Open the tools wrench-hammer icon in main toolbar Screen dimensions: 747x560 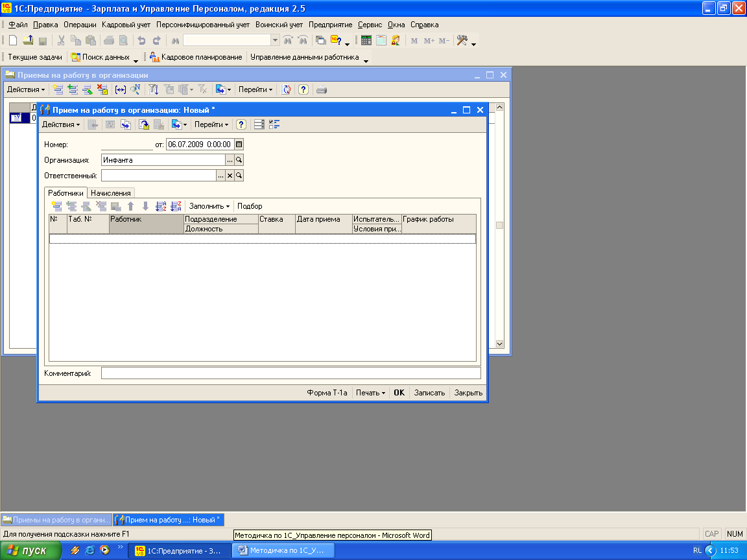pos(462,40)
